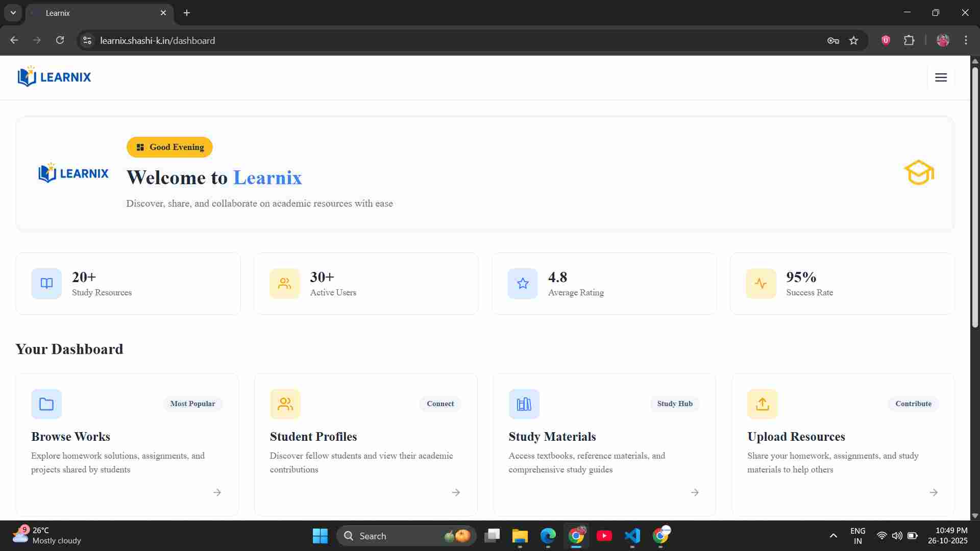Click the Learnix logo in header
The image size is (980, 551).
click(55, 77)
